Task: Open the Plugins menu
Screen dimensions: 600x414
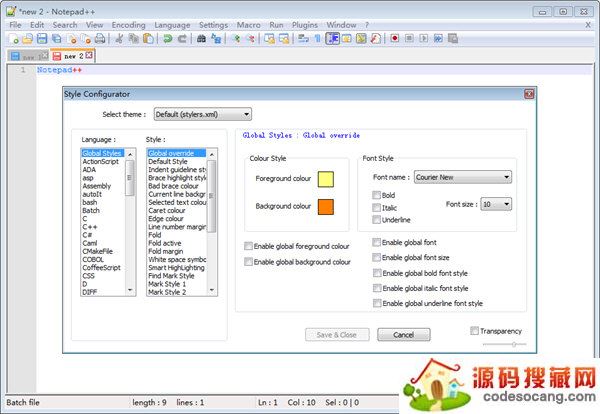Action: tap(305, 25)
